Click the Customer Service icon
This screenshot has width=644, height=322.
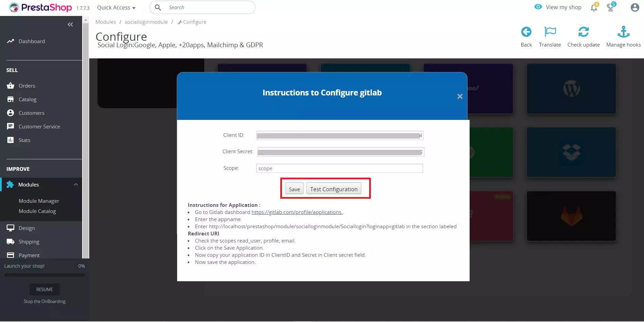pos(11,126)
